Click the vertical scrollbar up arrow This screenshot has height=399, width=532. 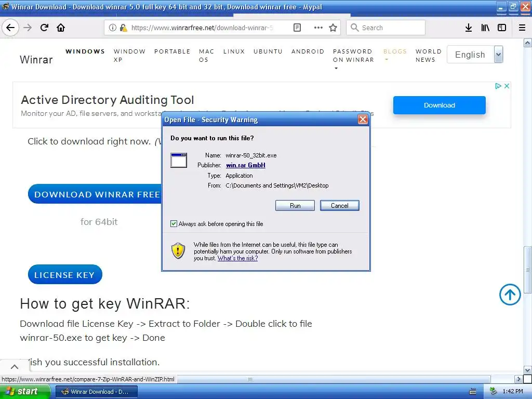pos(528,43)
